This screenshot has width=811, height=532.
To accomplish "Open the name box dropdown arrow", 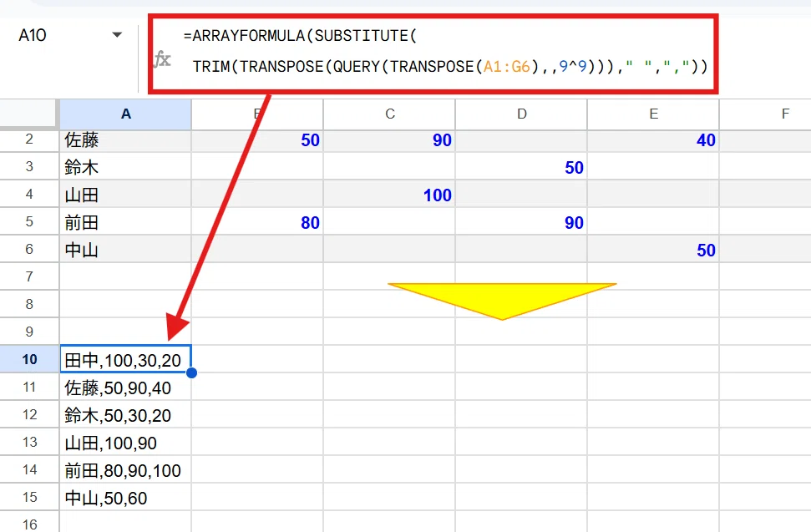I will click(x=117, y=35).
